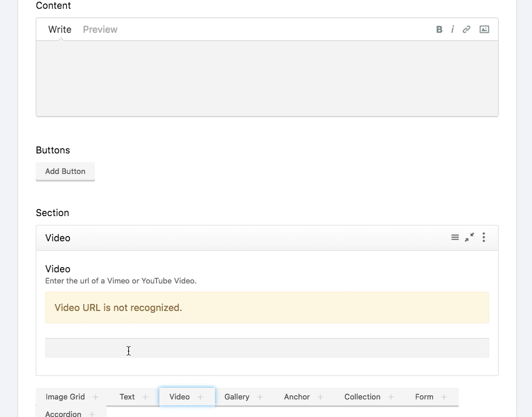Open the Video section options menu
The height and width of the screenshot is (417, 532).
483,237
